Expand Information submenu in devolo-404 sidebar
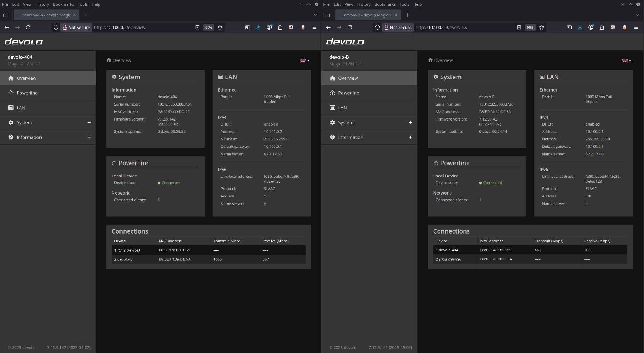The height and width of the screenshot is (353, 644). coord(89,137)
